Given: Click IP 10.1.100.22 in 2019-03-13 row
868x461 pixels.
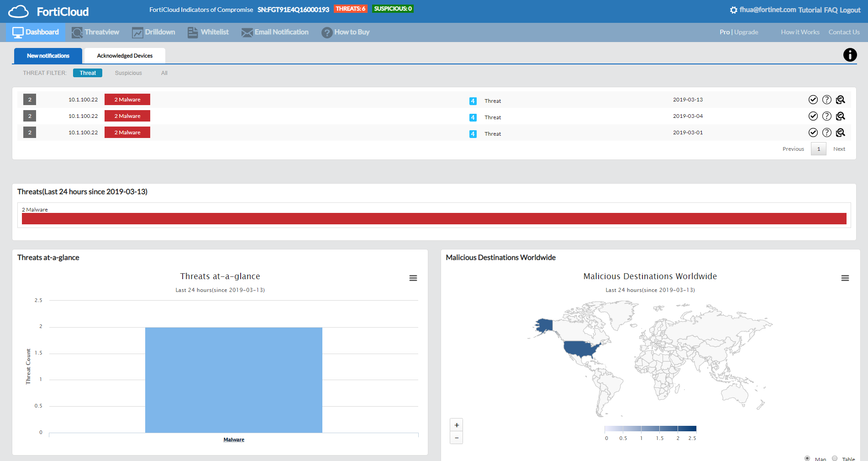Looking at the screenshot, I should 83,100.
